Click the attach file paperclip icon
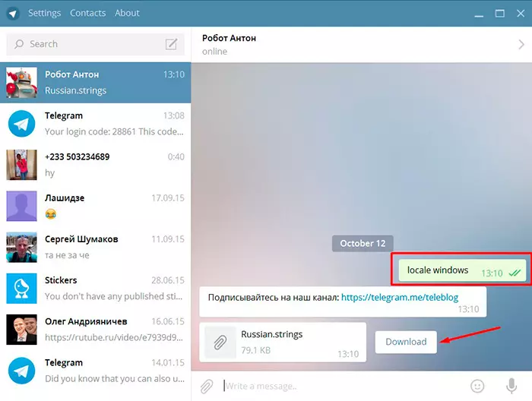 (206, 386)
